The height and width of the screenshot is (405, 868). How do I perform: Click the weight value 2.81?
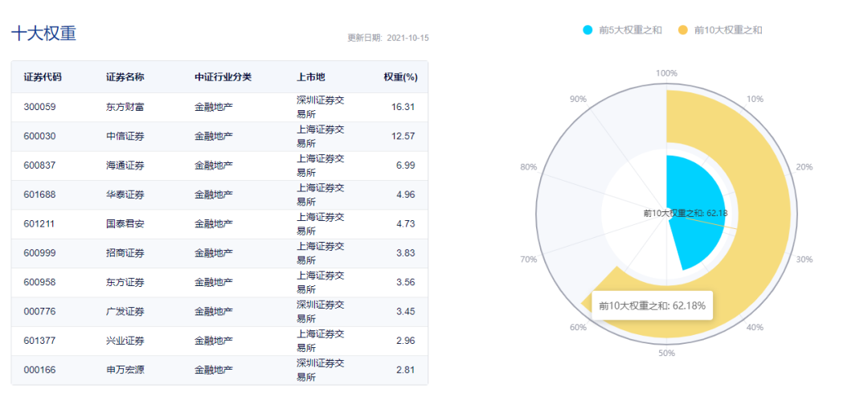[406, 370]
